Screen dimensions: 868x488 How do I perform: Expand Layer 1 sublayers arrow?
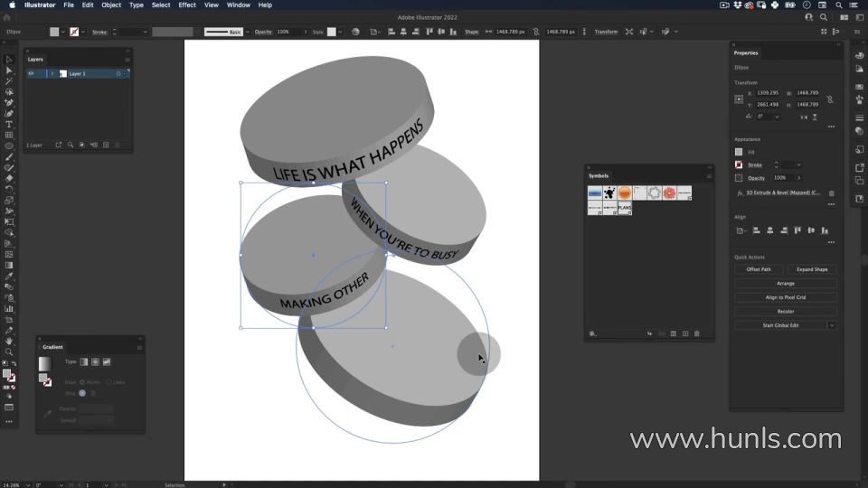[52, 73]
